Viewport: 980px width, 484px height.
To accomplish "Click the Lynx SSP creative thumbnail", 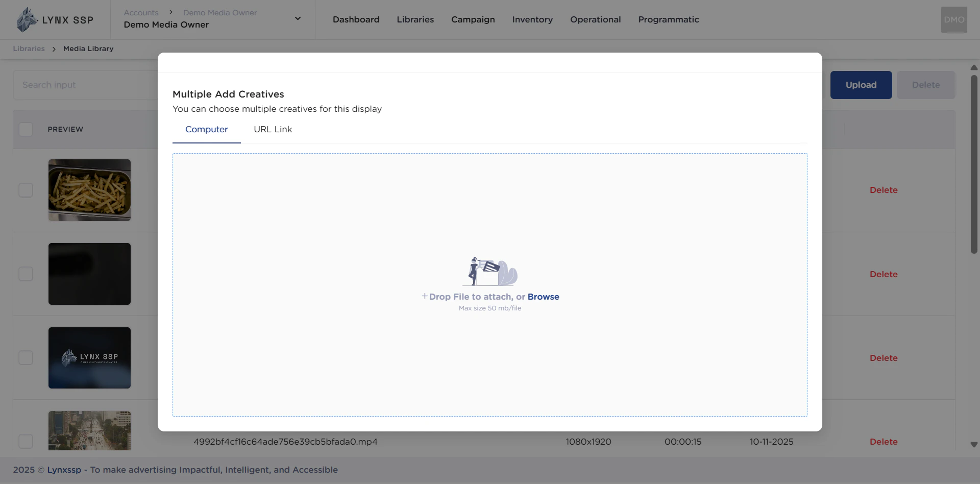I will pyautogui.click(x=89, y=357).
